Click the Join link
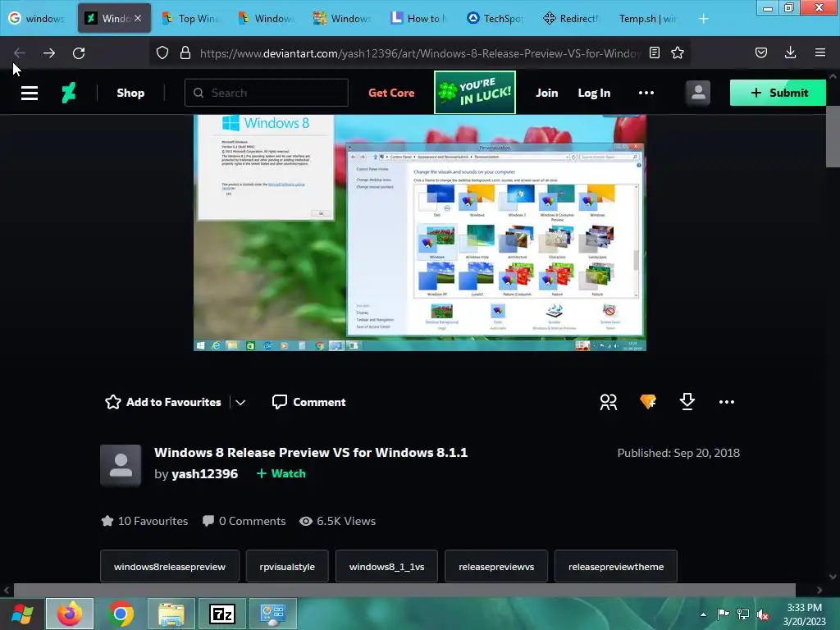Screen dimensions: 840x630 (x=546, y=93)
